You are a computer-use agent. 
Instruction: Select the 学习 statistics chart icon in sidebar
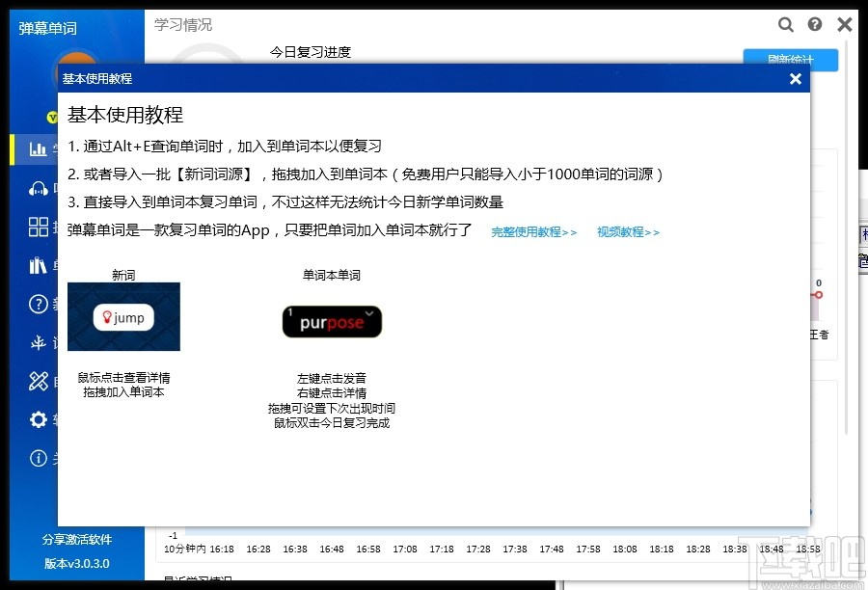40,149
